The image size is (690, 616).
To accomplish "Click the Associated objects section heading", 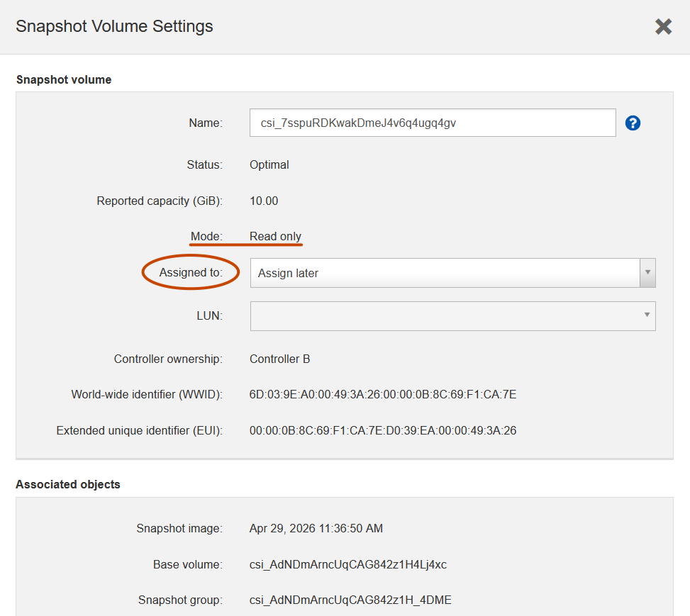I will (x=68, y=484).
